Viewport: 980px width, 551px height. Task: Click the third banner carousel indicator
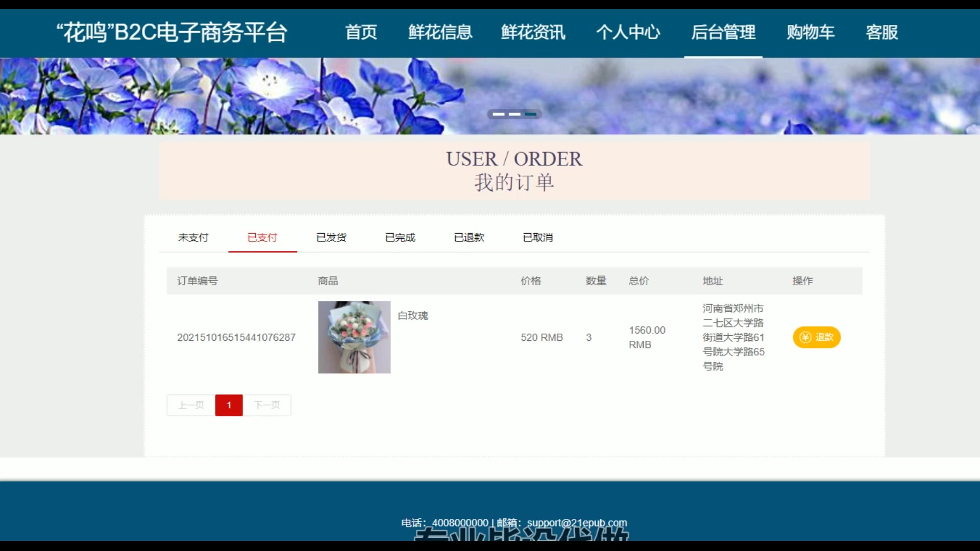pyautogui.click(x=530, y=114)
